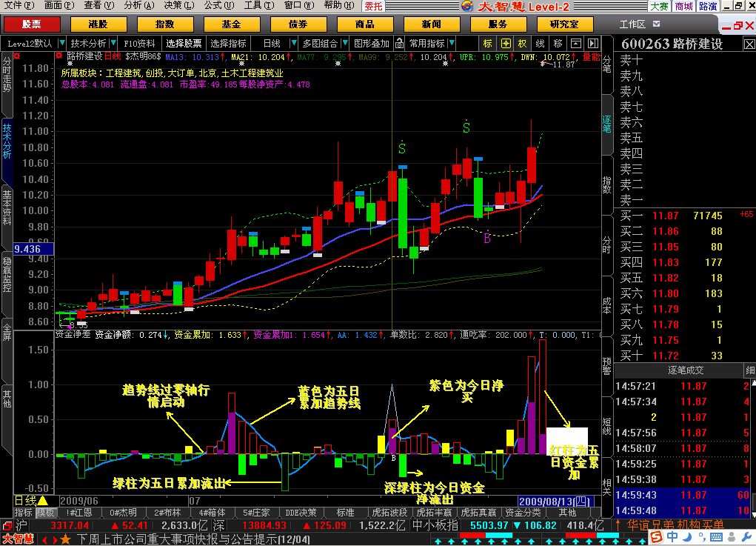Click the panel layout window icon

[x=575, y=44]
